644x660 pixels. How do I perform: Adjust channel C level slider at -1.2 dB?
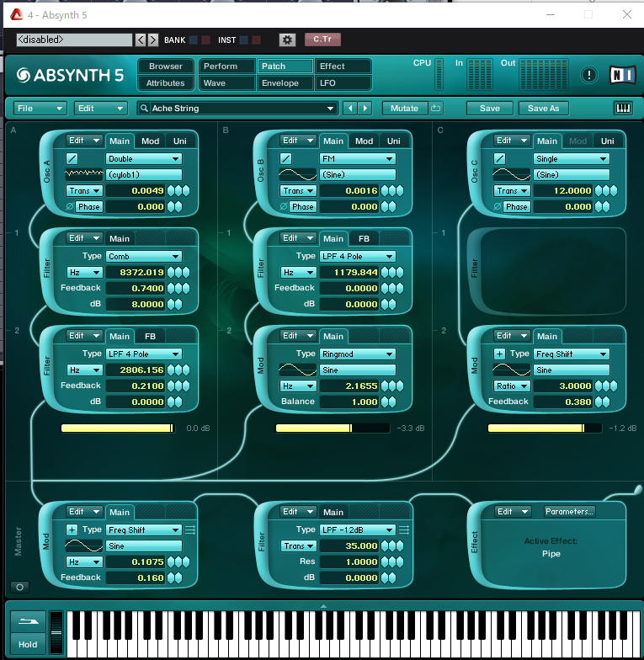(x=545, y=428)
